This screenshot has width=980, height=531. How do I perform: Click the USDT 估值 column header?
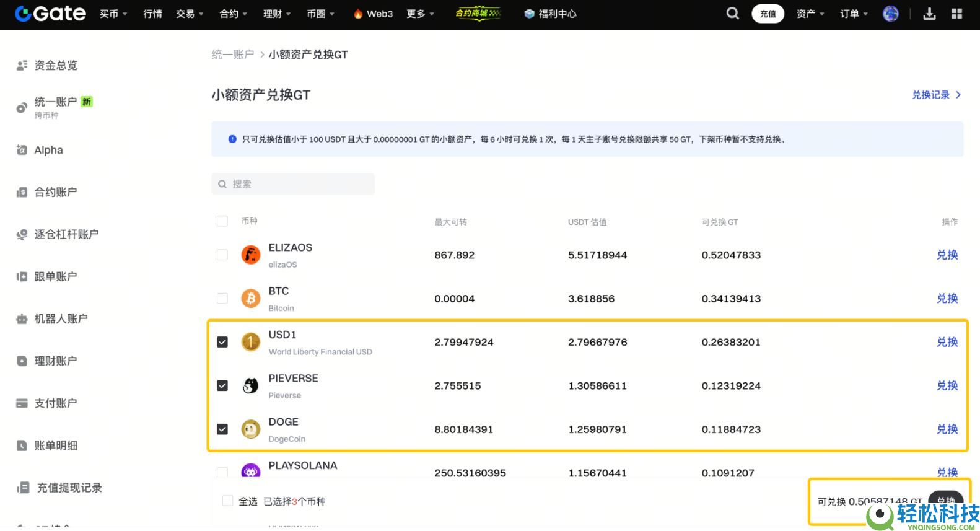click(587, 222)
